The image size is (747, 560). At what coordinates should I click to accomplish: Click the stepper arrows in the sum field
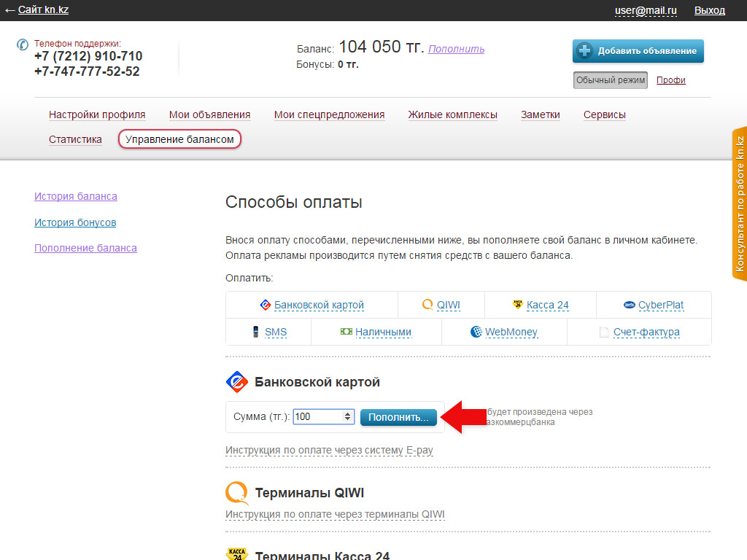point(348,416)
